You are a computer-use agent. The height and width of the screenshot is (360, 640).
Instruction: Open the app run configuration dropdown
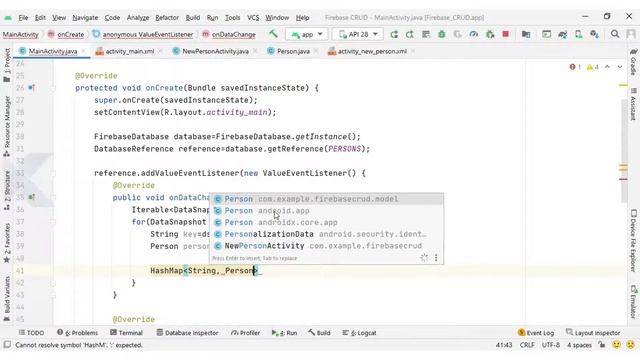[x=307, y=34]
